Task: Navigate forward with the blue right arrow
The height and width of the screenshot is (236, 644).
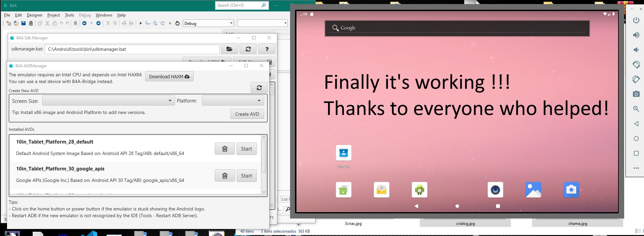Action: click(98, 23)
